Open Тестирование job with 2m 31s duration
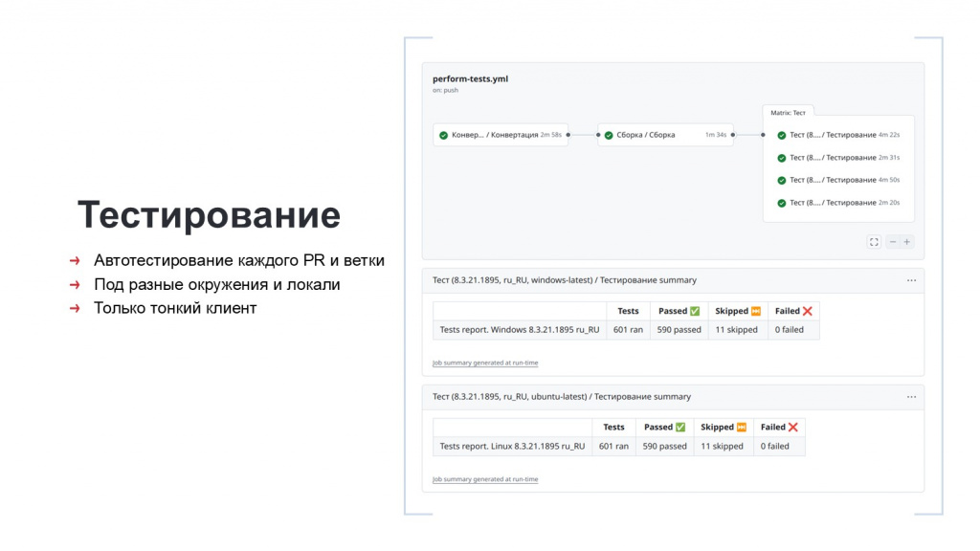 click(x=838, y=158)
